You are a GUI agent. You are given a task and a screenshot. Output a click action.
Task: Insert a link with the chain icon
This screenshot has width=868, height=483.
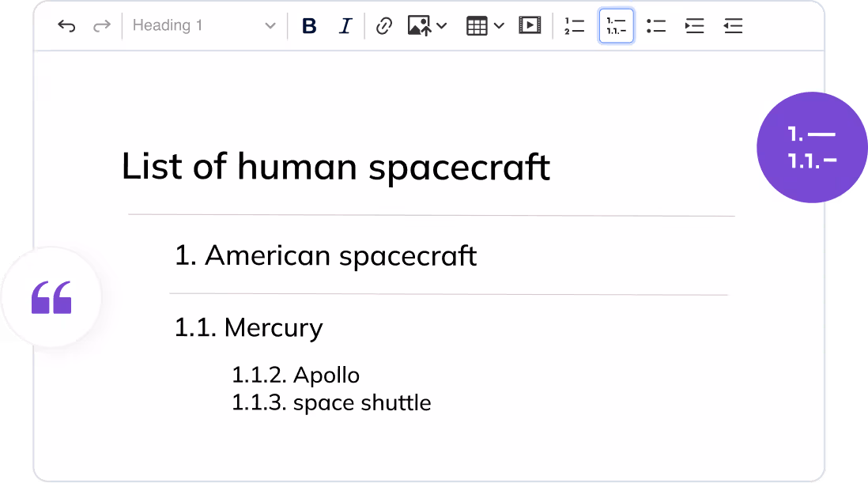(x=384, y=26)
